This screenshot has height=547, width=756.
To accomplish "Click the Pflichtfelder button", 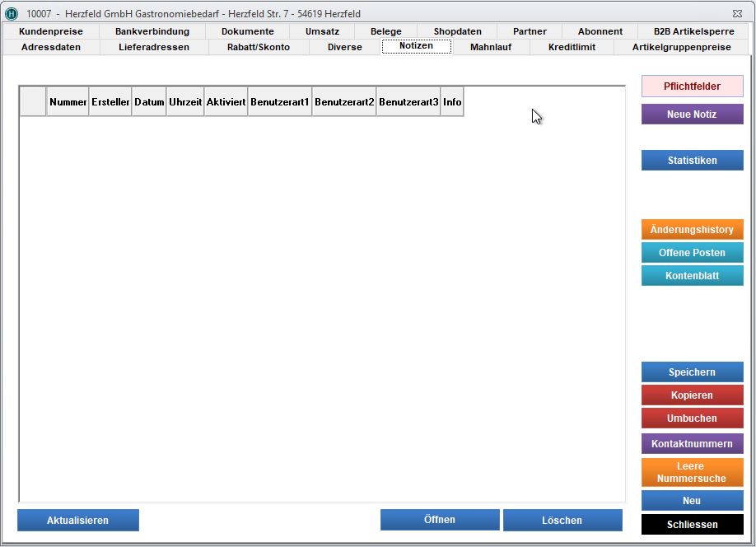I will (x=692, y=86).
